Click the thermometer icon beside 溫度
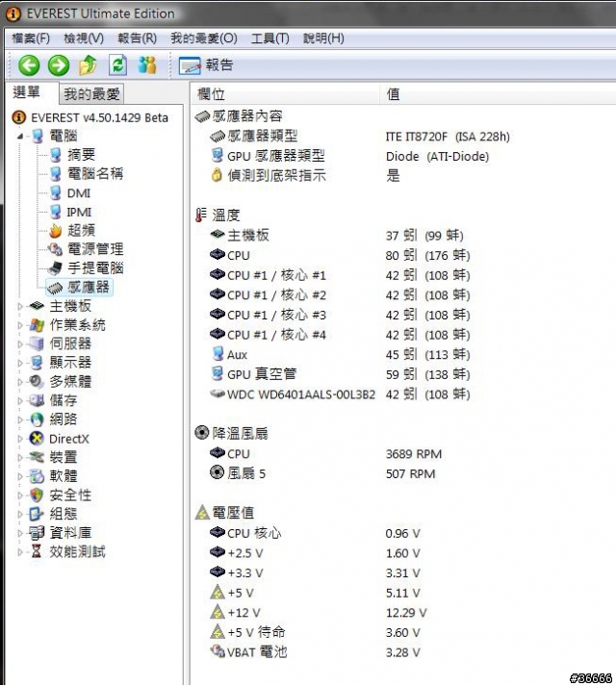 [x=201, y=216]
